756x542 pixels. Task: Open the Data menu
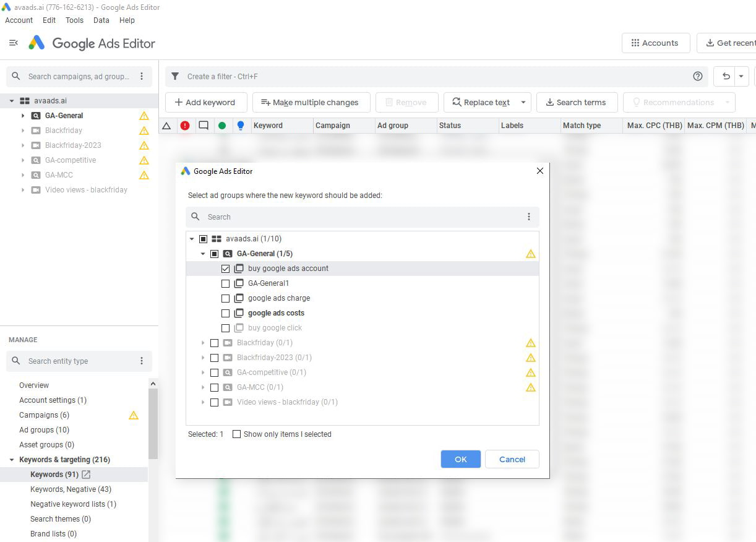coord(101,20)
